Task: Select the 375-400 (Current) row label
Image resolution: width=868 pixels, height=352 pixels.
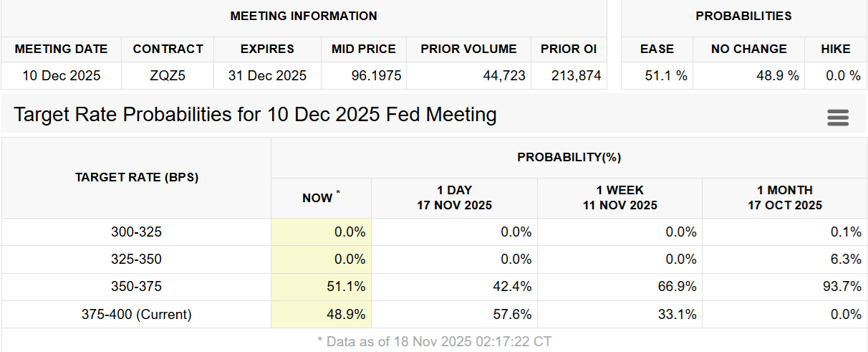Action: [136, 314]
